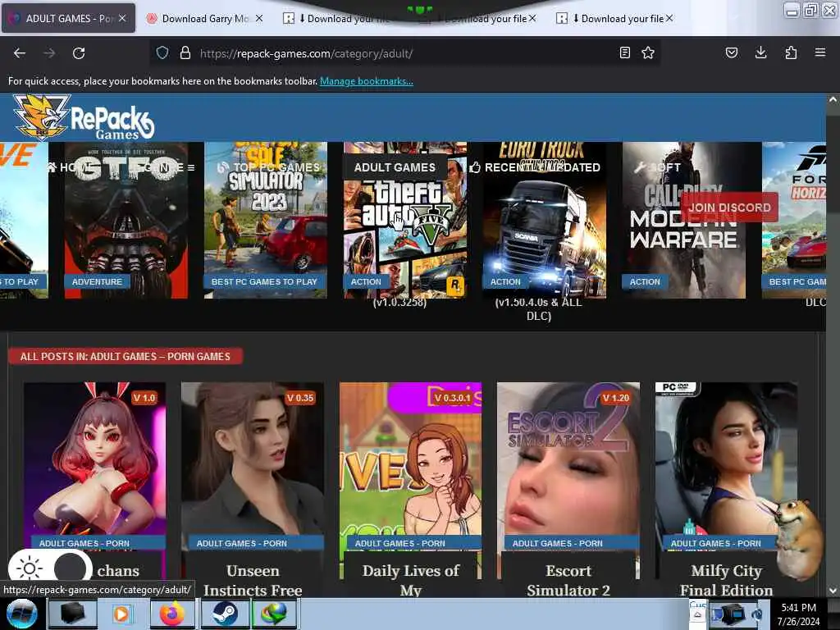This screenshot has height=630, width=840.
Task: Click the ADVENTURE tag on GTFO card
Action: 97,282
